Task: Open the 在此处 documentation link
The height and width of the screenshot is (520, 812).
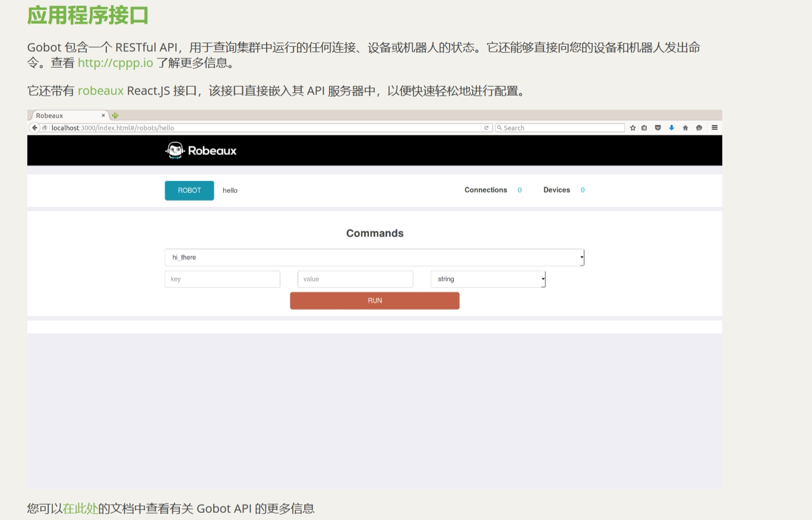Action: 81,508
